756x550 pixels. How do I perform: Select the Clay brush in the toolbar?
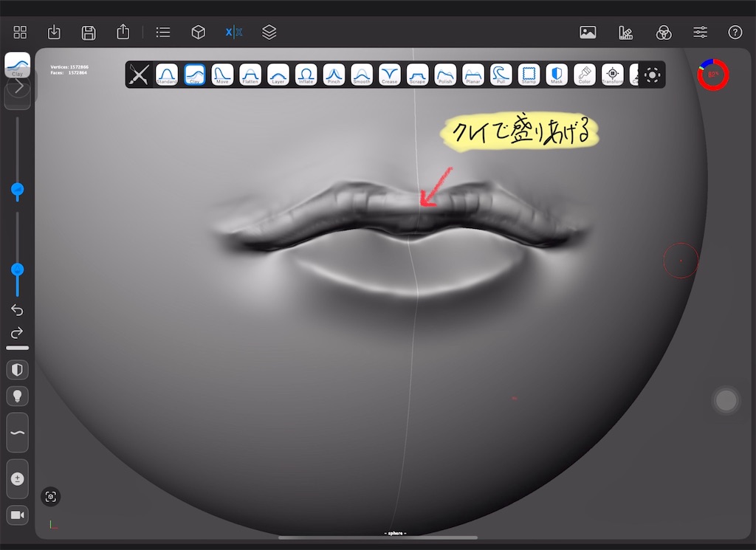click(x=194, y=75)
